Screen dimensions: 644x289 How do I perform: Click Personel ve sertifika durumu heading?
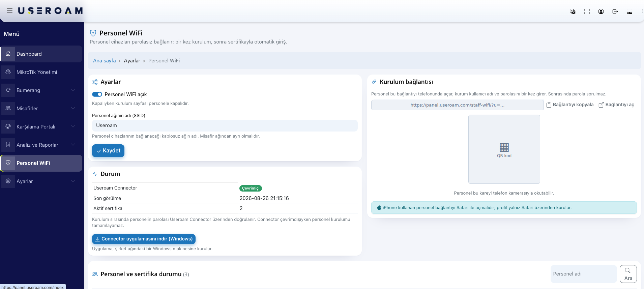(141, 274)
